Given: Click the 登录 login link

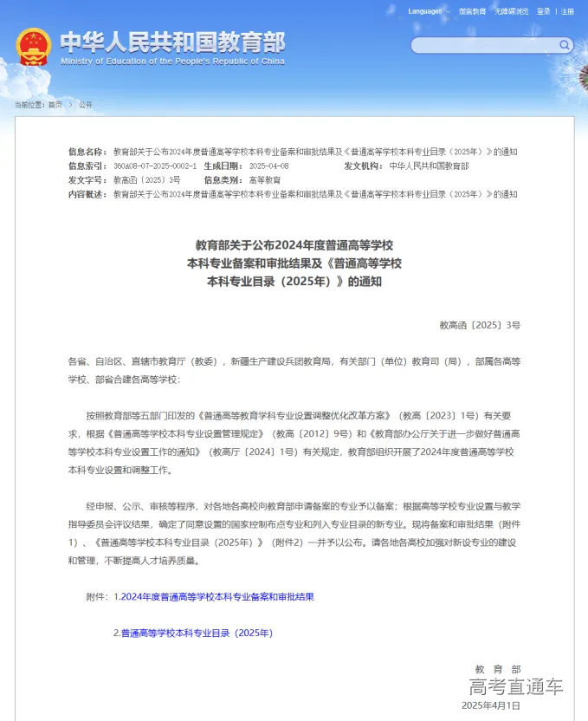Looking at the screenshot, I should [x=543, y=11].
